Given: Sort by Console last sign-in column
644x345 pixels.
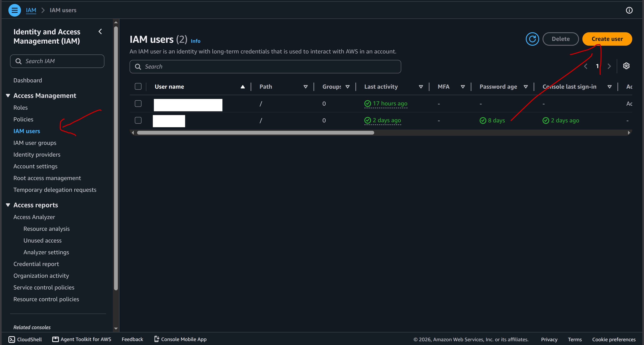Looking at the screenshot, I should coord(609,87).
